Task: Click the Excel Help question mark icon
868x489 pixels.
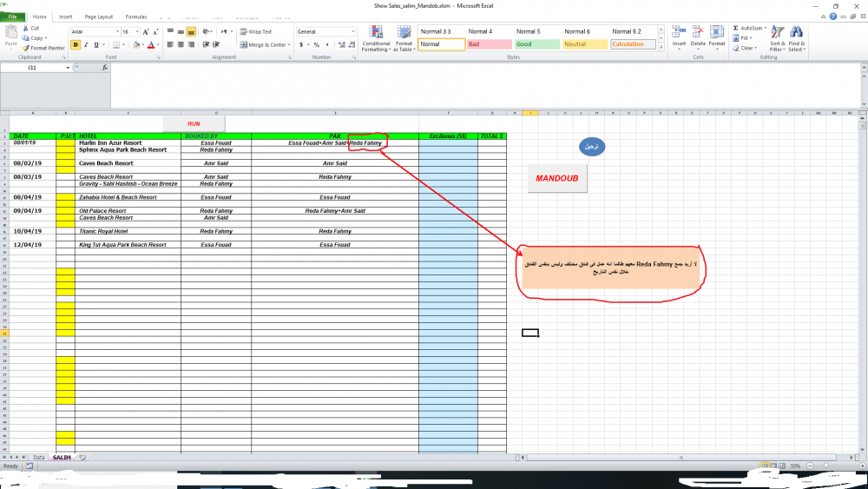Action: point(833,17)
